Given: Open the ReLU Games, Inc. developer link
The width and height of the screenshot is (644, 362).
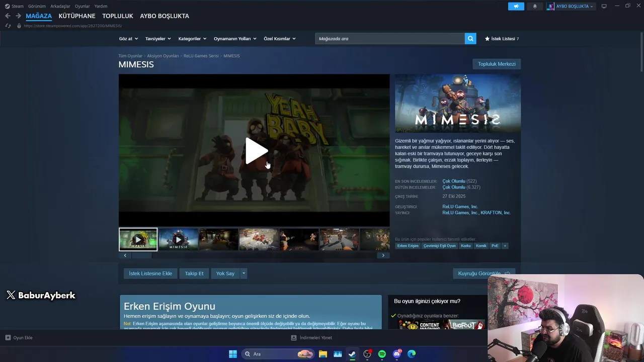Looking at the screenshot, I should [x=460, y=207].
